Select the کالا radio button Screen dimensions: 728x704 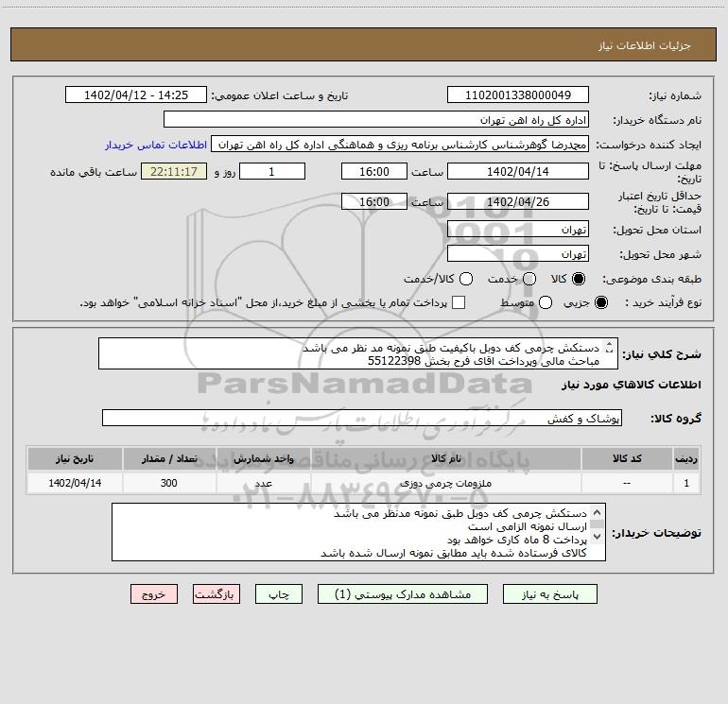pyautogui.click(x=579, y=279)
